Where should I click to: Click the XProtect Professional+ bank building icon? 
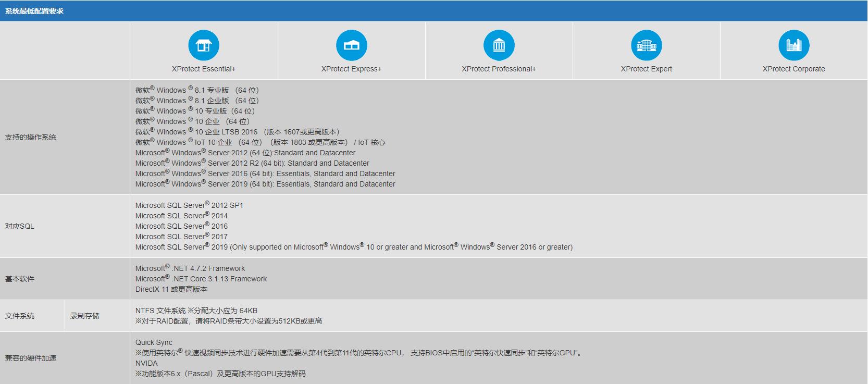(x=499, y=45)
